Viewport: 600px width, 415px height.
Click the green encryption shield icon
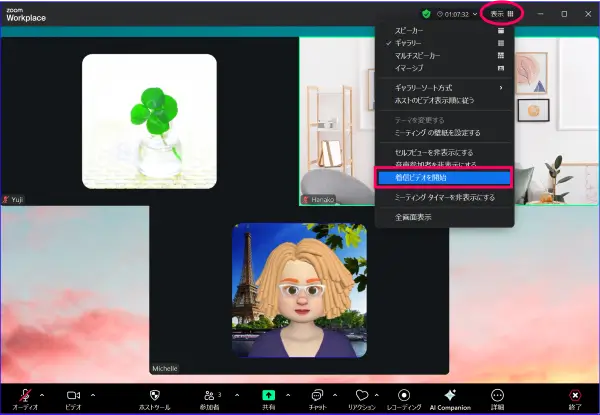(x=426, y=14)
